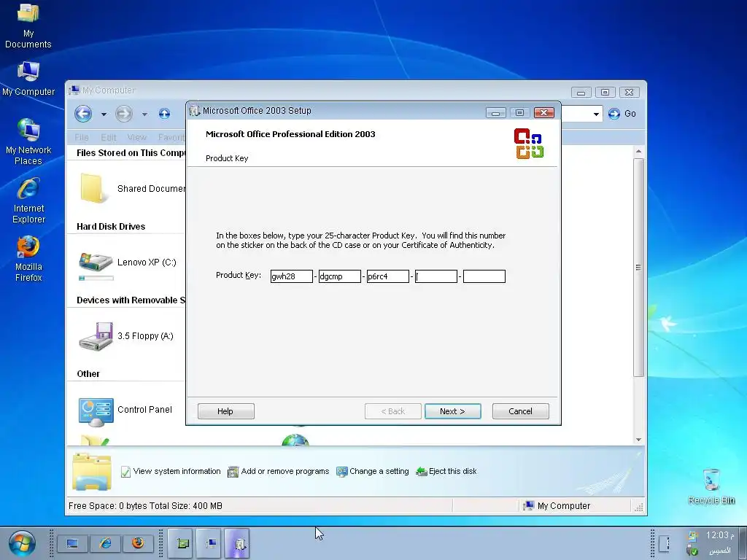Minimize the Office 2003 Setup dialog
Image resolution: width=747 pixels, height=560 pixels.
[x=496, y=113]
